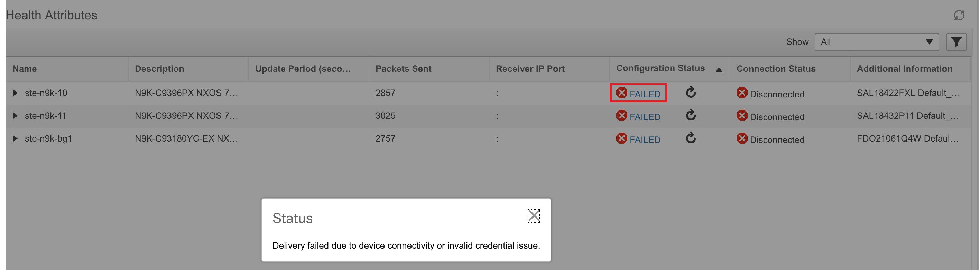
Task: Click the red error icon for ste-n9k-11 connection
Action: pyautogui.click(x=741, y=115)
